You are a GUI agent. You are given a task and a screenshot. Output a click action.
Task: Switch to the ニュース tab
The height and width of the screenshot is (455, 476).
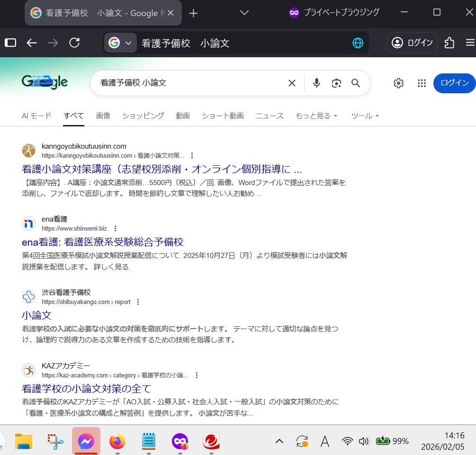point(269,116)
